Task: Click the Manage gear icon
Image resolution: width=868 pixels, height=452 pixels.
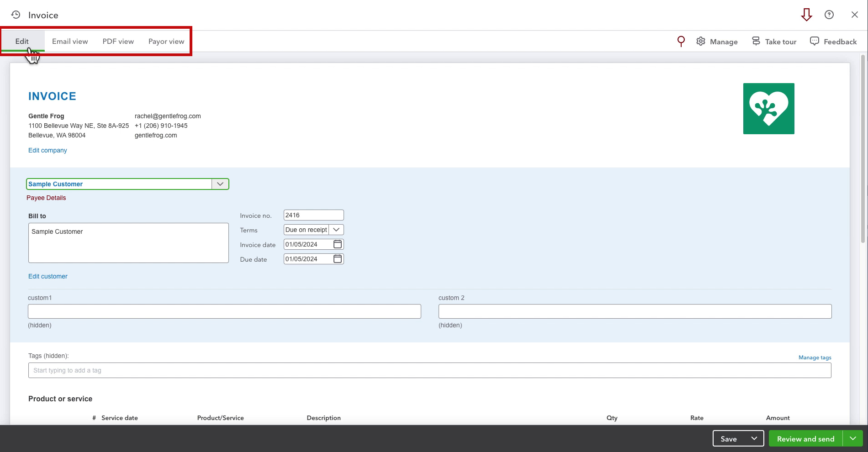Action: [701, 42]
